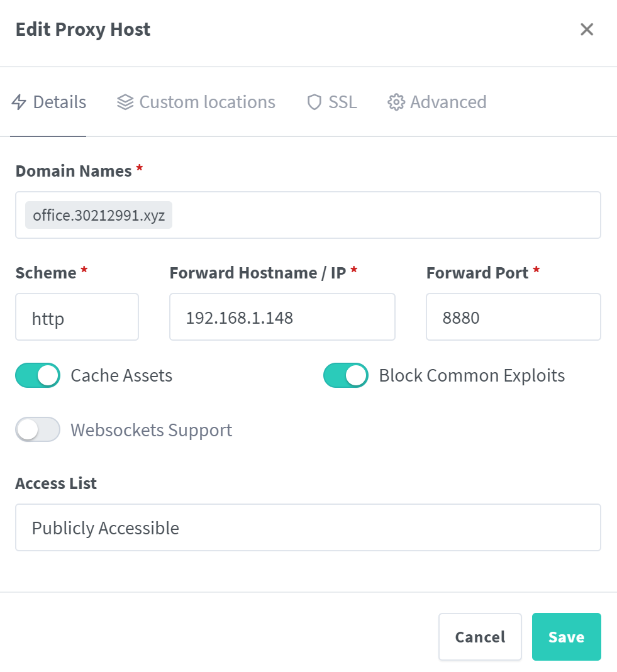Switch to the Custom locations tab
This screenshot has height=672, width=617.
tap(208, 102)
